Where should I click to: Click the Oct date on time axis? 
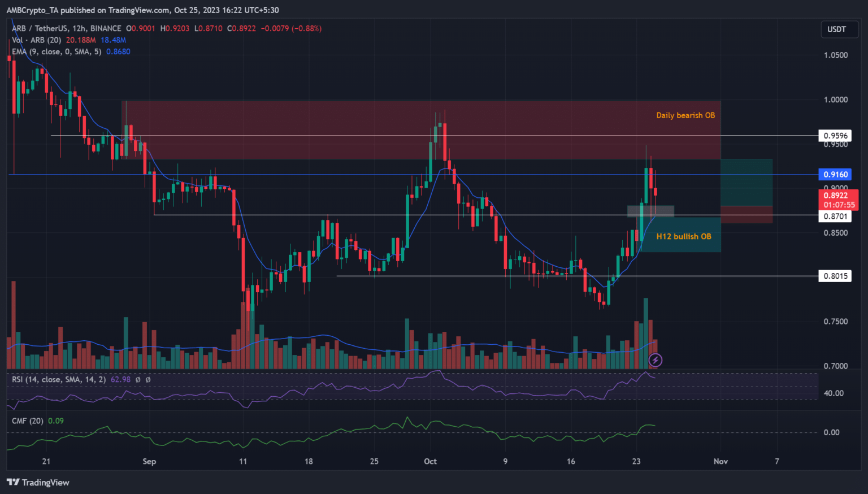pos(430,461)
